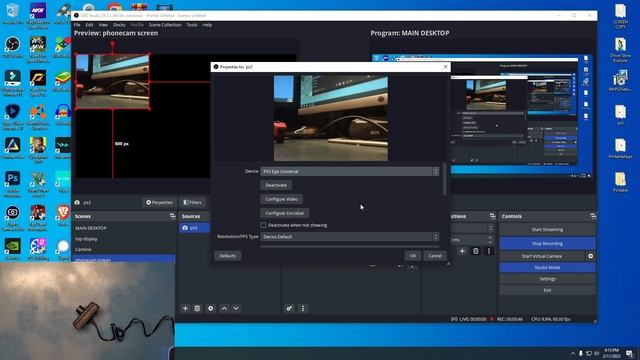The width and height of the screenshot is (640, 360).
Task: Open the Edit menu
Action: point(89,25)
